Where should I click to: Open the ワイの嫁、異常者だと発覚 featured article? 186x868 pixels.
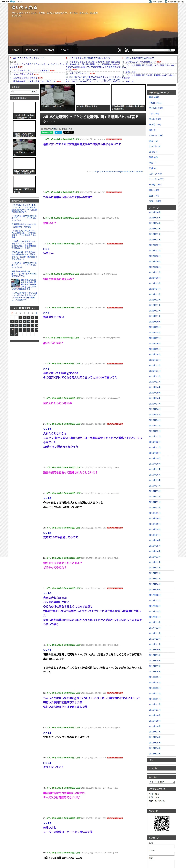93,97
